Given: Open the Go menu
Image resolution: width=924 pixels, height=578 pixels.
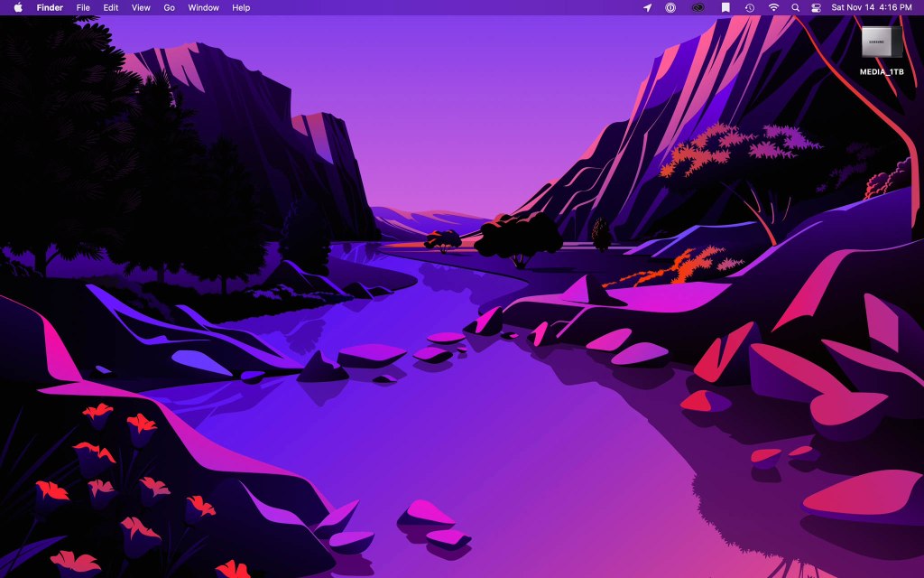Looking at the screenshot, I should click(x=170, y=7).
